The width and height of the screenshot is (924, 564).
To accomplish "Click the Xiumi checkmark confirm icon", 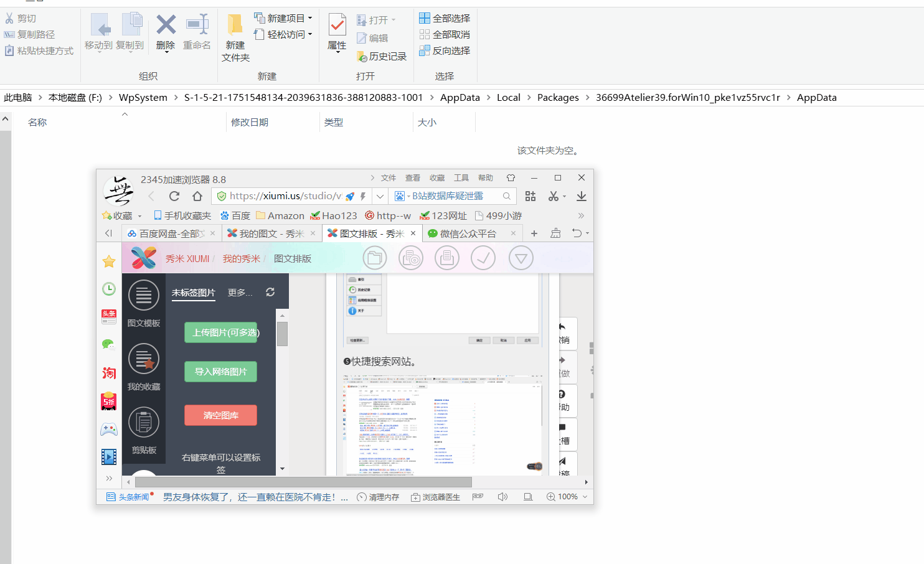I will coord(483,258).
